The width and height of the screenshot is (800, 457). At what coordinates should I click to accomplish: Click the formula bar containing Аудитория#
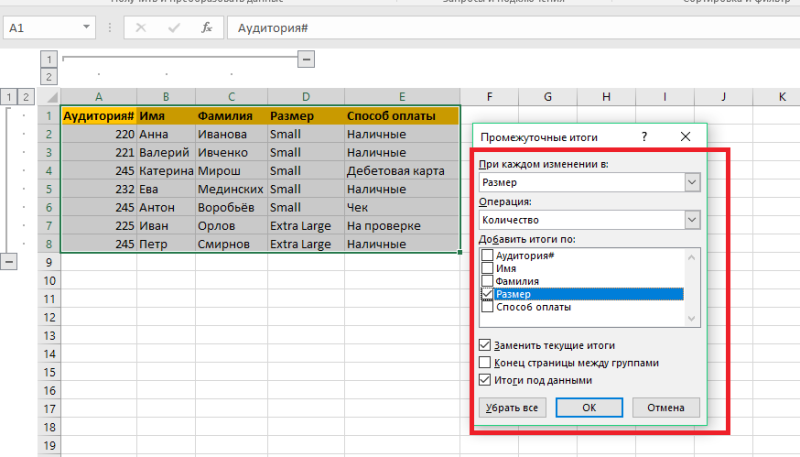[513, 28]
